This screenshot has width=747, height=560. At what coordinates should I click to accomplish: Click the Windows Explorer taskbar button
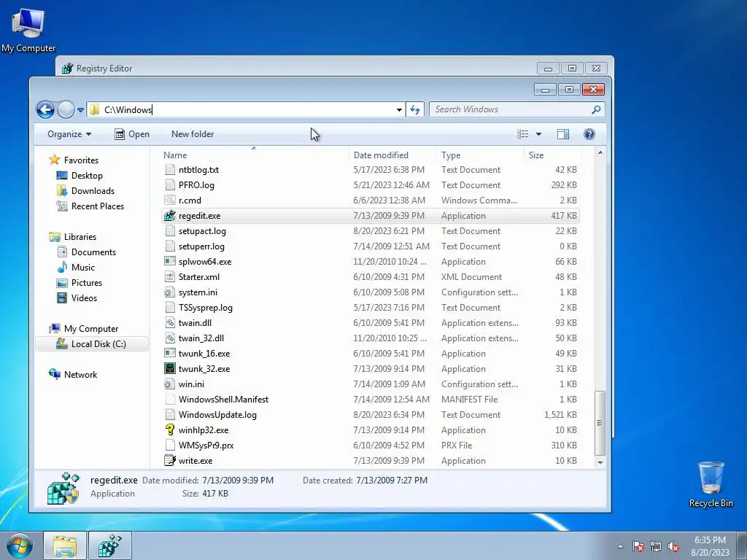[65, 545]
